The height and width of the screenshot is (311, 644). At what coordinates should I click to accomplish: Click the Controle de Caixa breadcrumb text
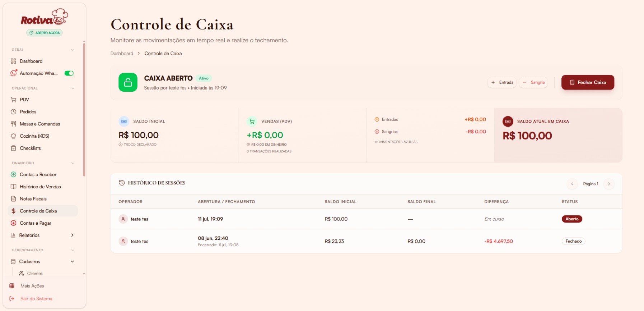[x=163, y=54]
